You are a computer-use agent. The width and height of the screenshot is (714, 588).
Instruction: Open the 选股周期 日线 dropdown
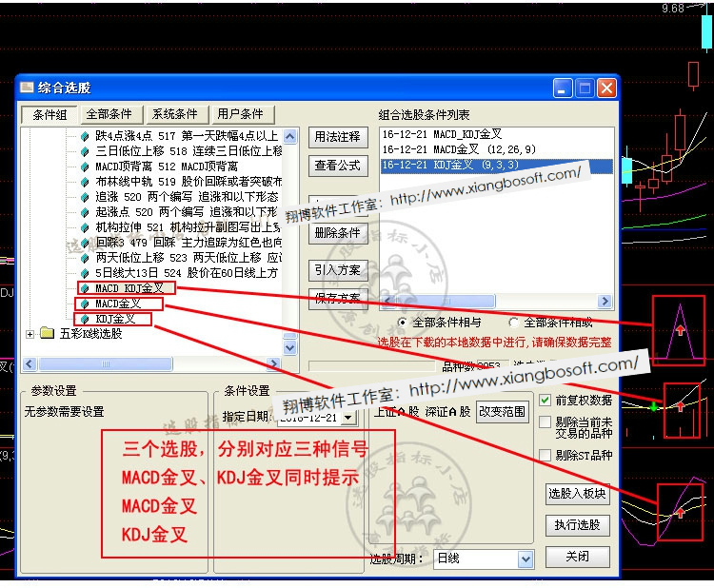click(x=525, y=559)
